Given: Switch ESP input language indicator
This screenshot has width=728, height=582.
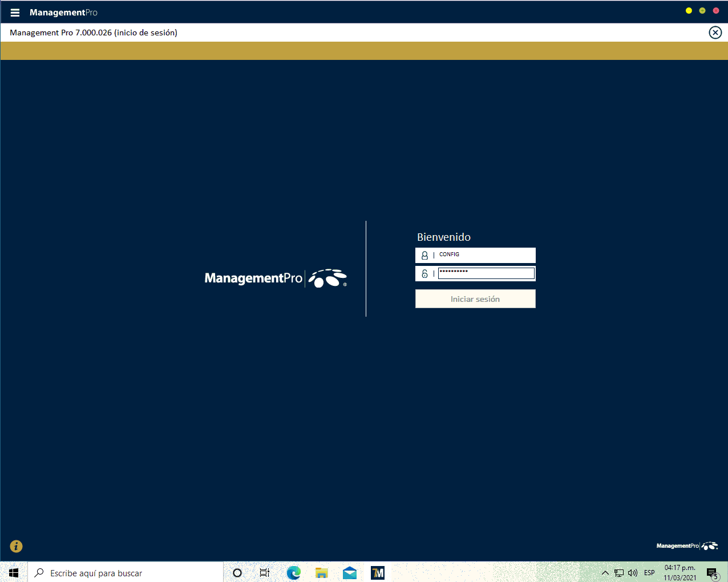Looking at the screenshot, I should [x=649, y=573].
